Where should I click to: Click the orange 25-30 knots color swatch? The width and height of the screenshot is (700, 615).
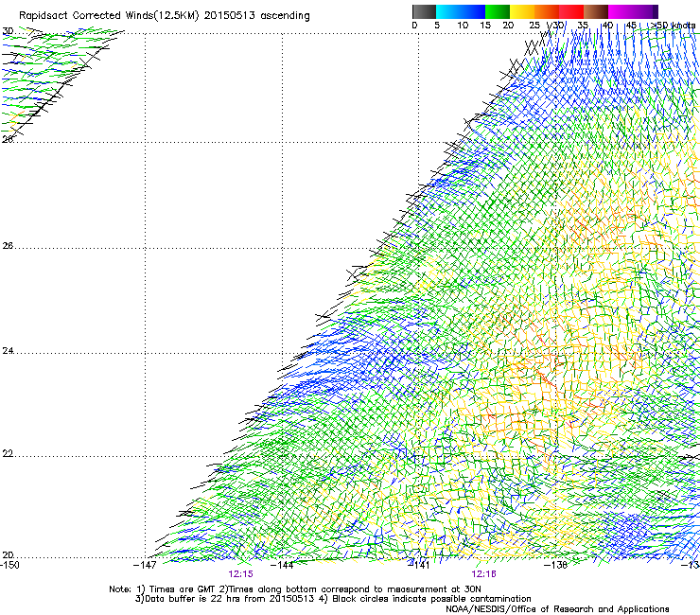547,11
